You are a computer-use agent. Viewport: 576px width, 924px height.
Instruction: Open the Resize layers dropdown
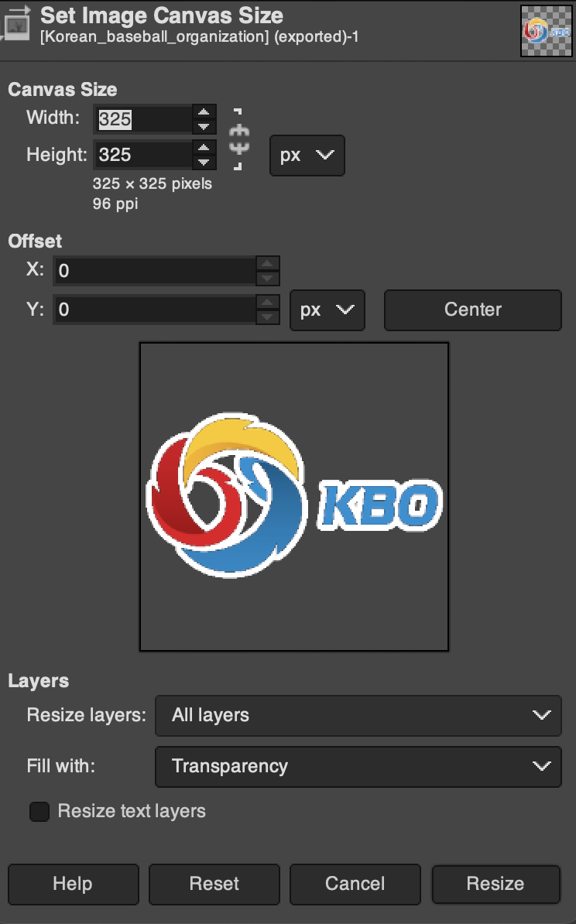pos(358,715)
